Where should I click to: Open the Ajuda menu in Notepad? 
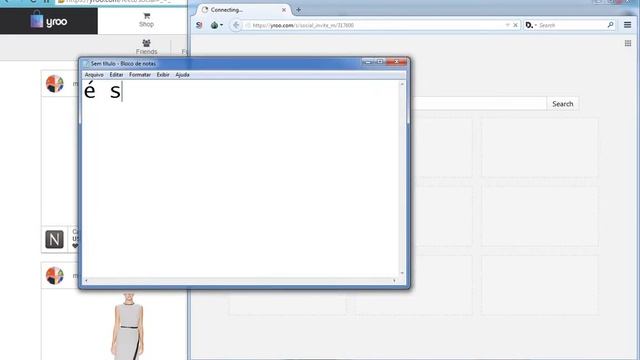pos(182,75)
